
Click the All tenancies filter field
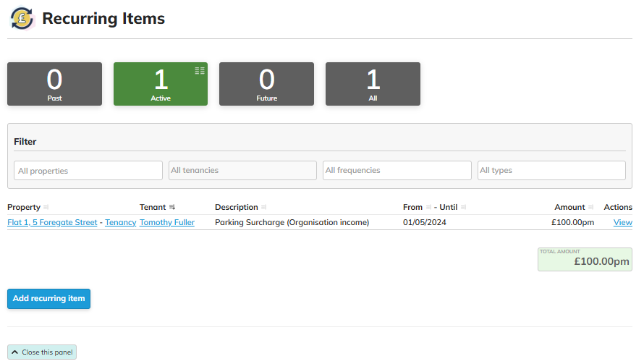242,171
